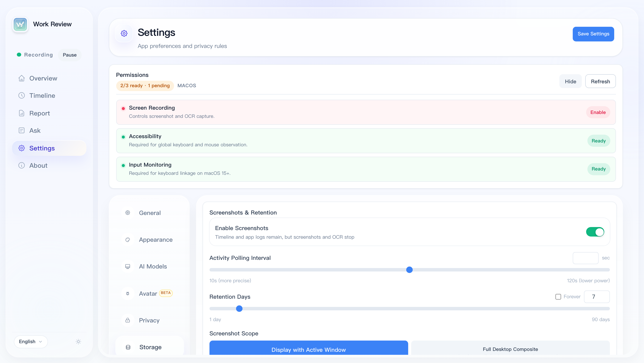Choose Display with Active Window scope
644x363 pixels.
coord(308,348)
